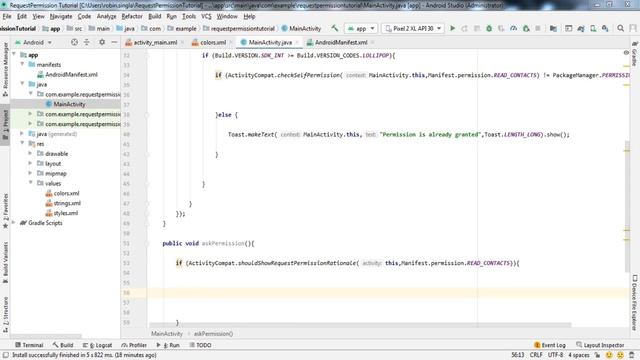The height and width of the screenshot is (360, 640).
Task: Expand the java (generated) folder arrow
Action: [x=22, y=133]
